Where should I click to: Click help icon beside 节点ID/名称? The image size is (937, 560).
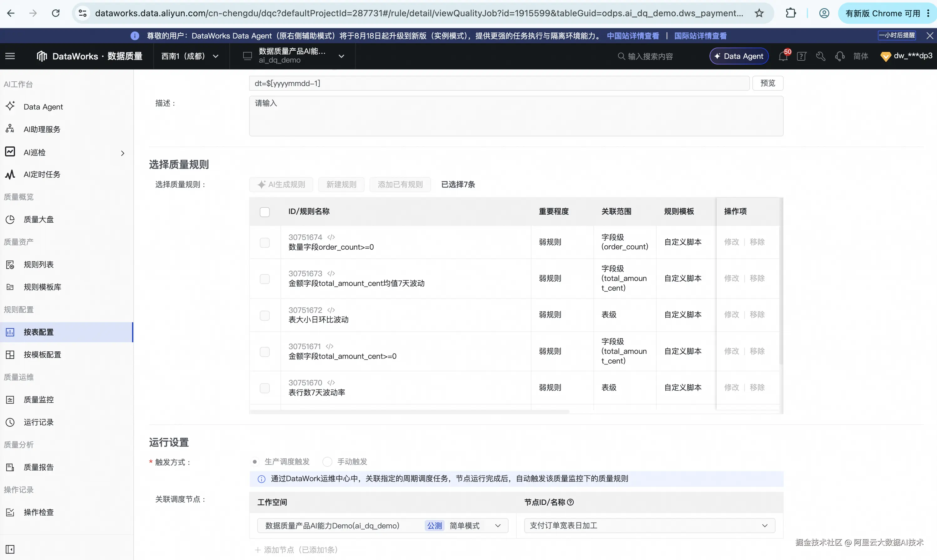point(570,502)
